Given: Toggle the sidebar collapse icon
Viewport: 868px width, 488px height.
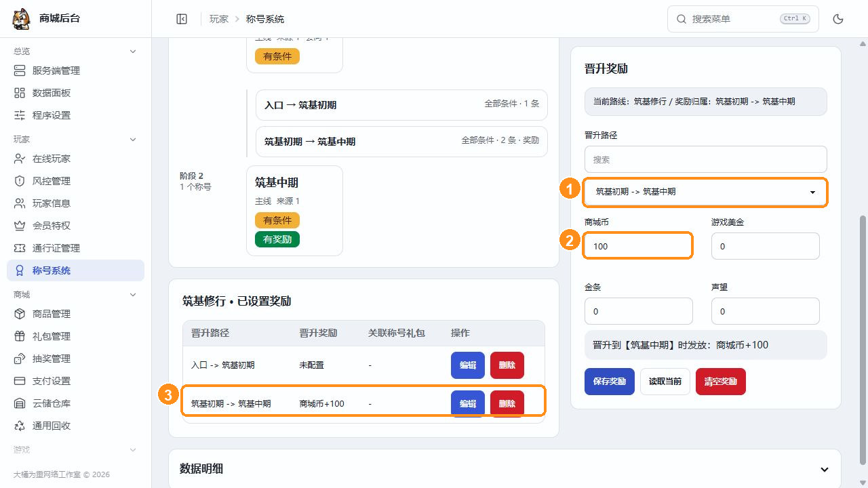Looking at the screenshot, I should (x=182, y=19).
